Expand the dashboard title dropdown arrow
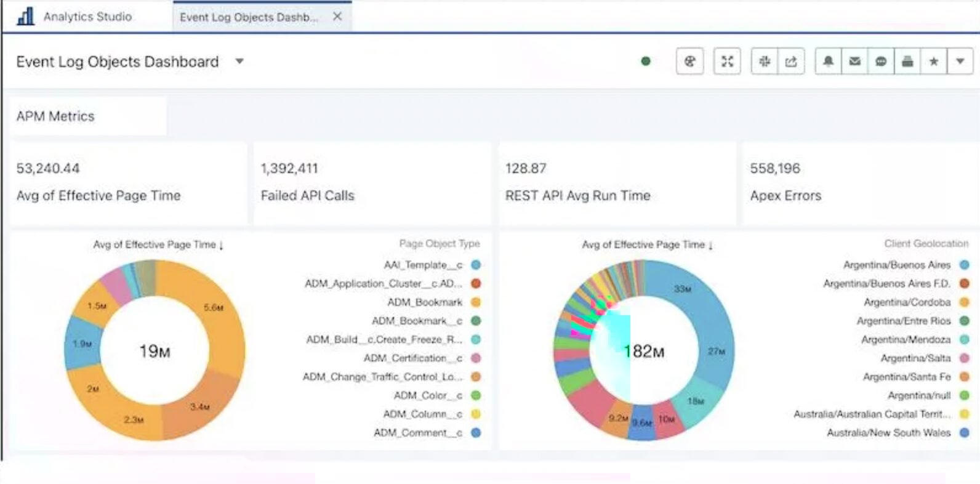The image size is (980, 484). coord(239,61)
